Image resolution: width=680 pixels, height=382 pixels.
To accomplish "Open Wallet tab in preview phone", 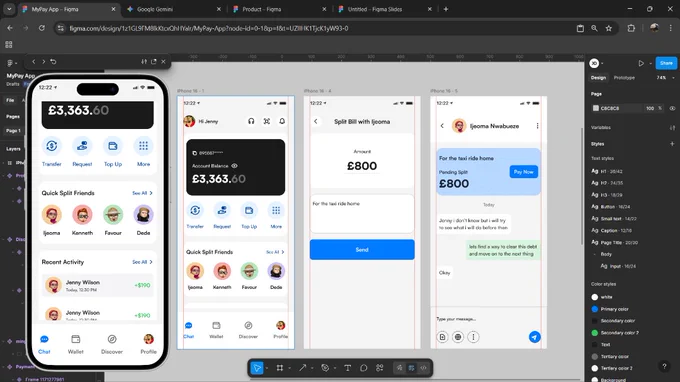I will tap(75, 344).
